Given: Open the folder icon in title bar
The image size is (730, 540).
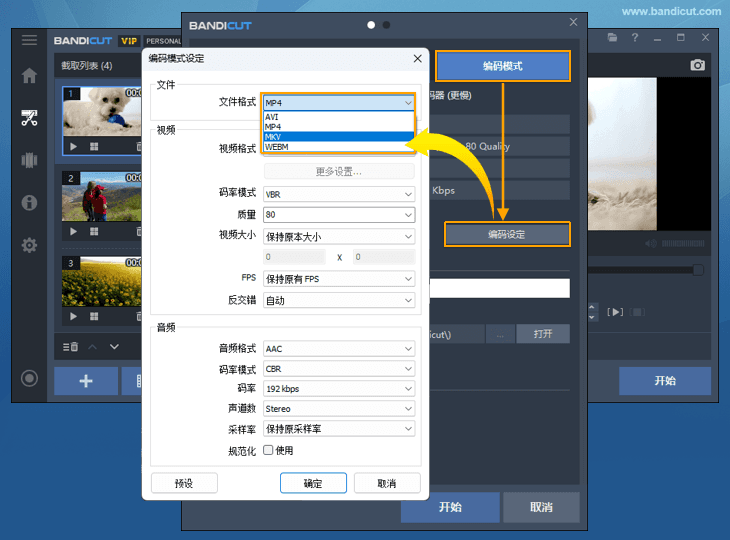Looking at the screenshot, I should pyautogui.click(x=612, y=38).
